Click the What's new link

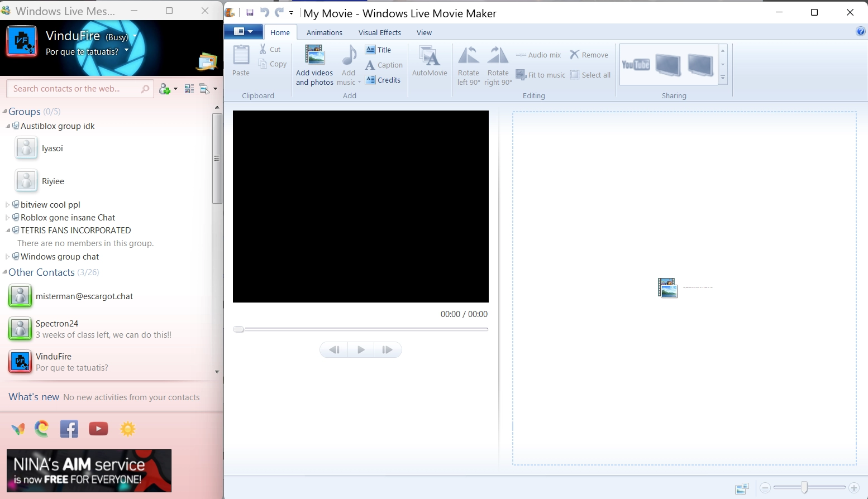(34, 397)
